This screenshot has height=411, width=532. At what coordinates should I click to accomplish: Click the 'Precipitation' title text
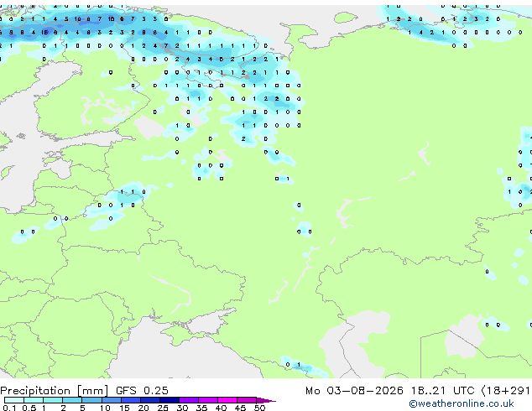(35, 391)
